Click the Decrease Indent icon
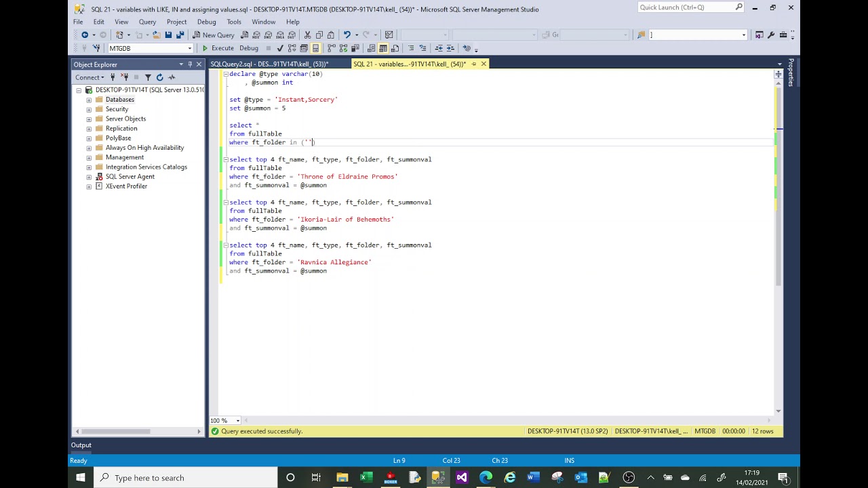 click(439, 48)
